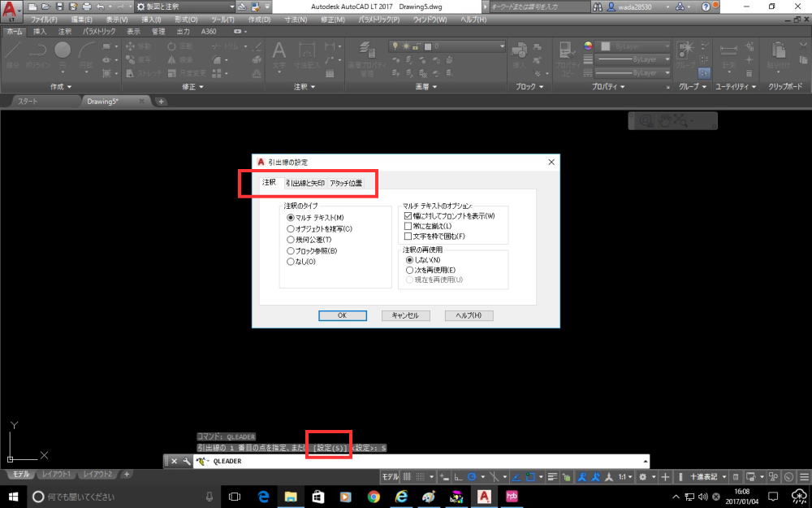Switch to the アタッチ位置 tab
This screenshot has height=508, width=812.
[x=346, y=183]
